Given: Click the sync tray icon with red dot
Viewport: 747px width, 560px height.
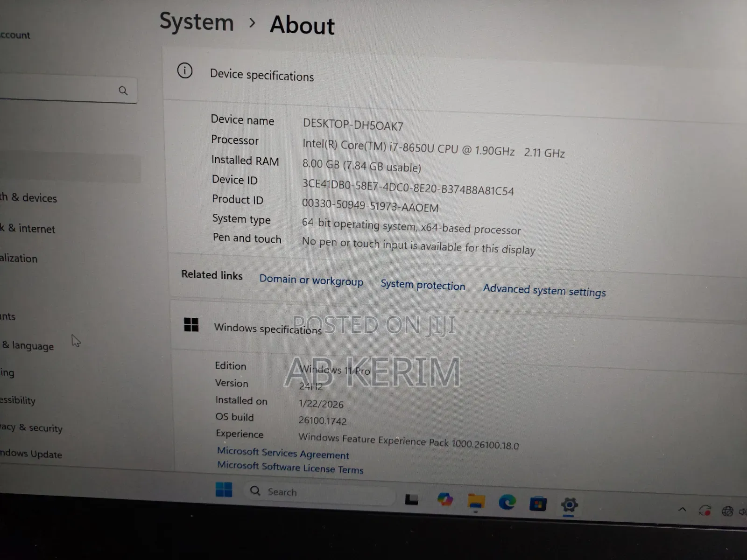Looking at the screenshot, I should pos(705,511).
